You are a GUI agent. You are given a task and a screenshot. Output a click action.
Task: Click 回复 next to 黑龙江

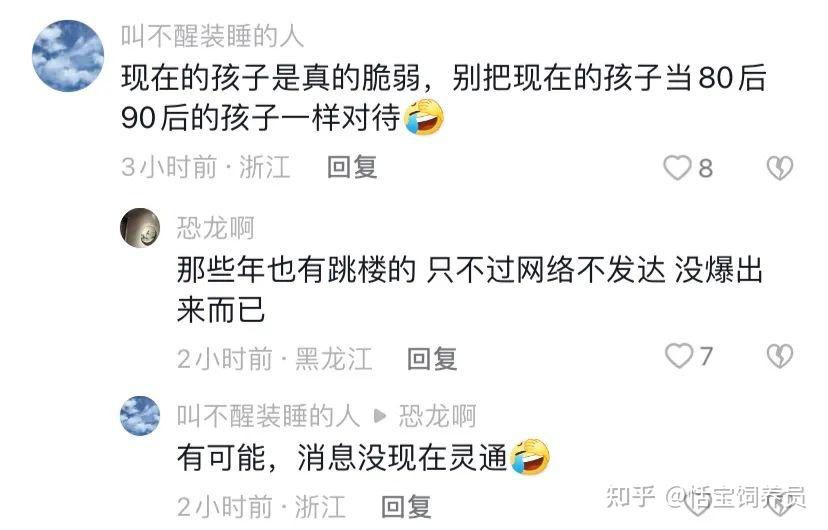pos(432,359)
